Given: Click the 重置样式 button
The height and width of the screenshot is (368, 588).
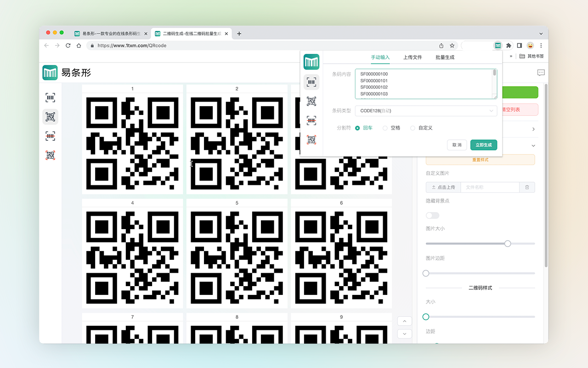Looking at the screenshot, I should coord(481,160).
